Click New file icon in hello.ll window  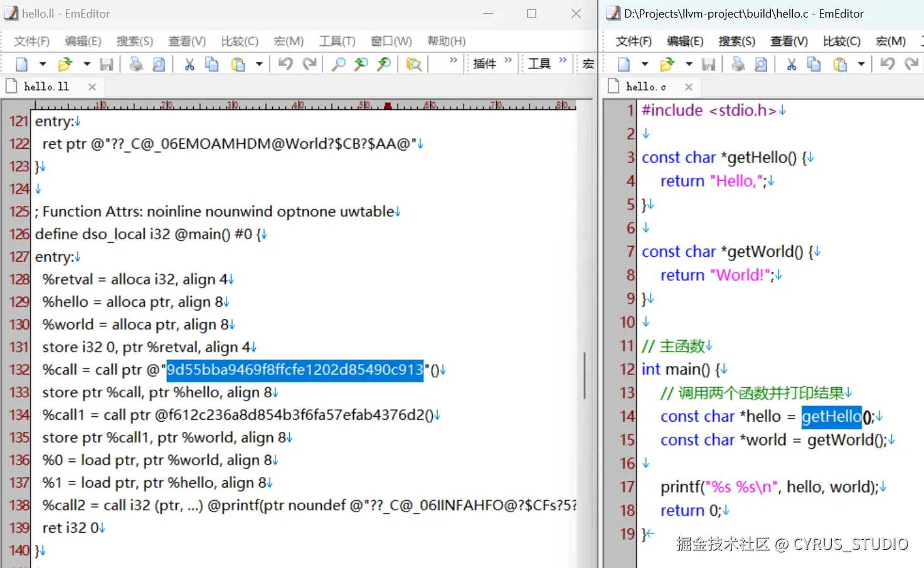22,64
